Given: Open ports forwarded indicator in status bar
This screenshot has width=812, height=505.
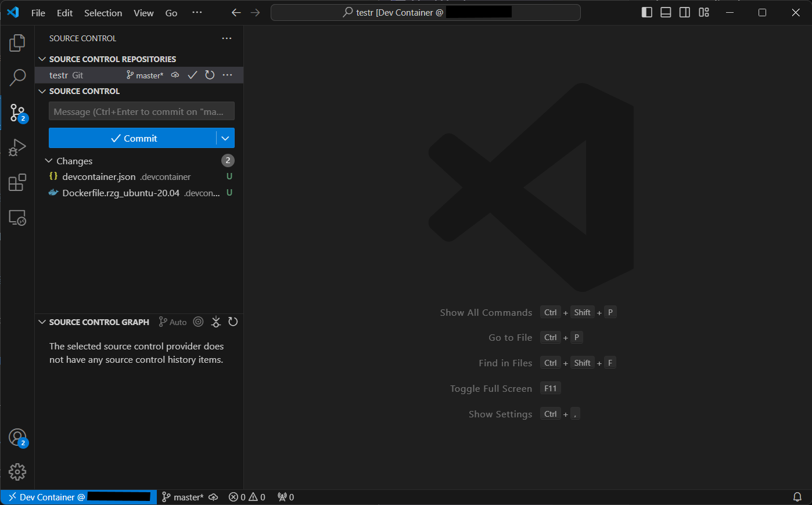Looking at the screenshot, I should (x=286, y=497).
